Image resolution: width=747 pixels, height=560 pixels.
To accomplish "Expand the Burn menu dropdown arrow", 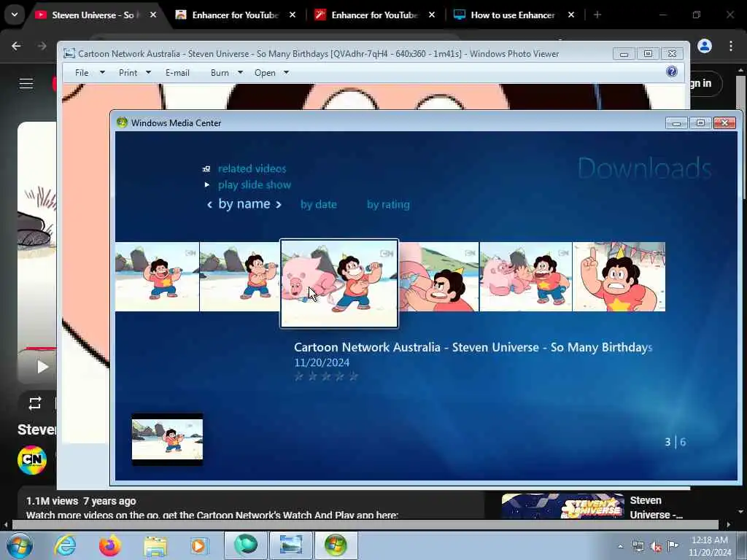I will click(240, 73).
